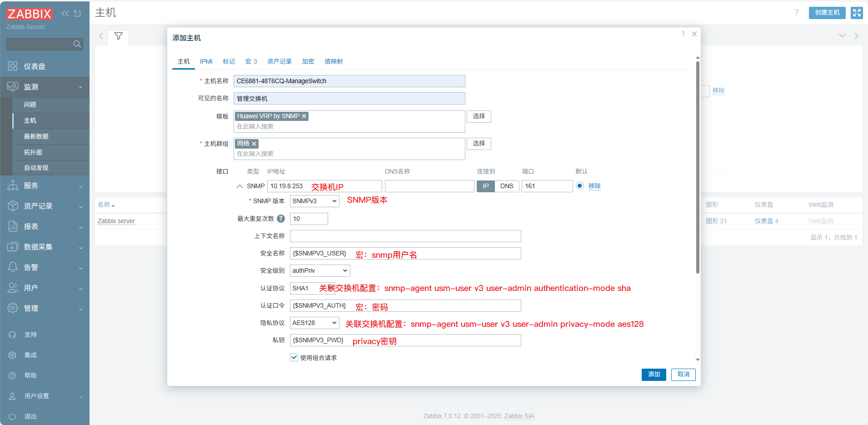The height and width of the screenshot is (425, 868).
Task: Open the 认证协议 SHA1 dropdown
Action: pyautogui.click(x=312, y=288)
